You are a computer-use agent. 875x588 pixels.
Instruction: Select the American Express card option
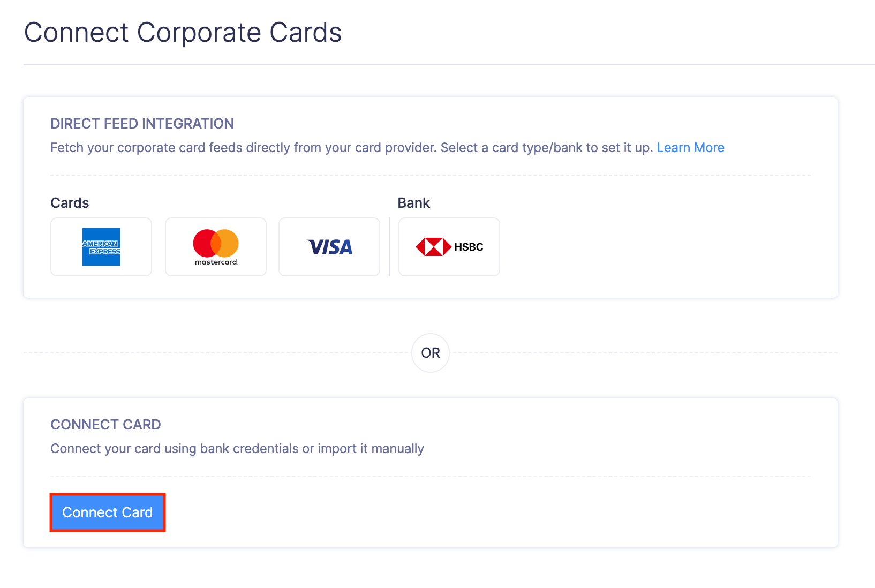101,247
